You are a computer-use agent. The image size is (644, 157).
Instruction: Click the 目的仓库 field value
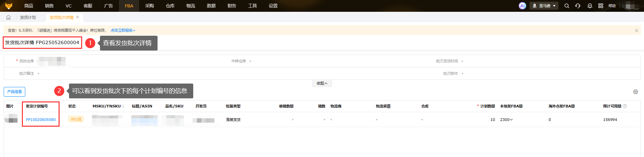pyautogui.click(x=52, y=61)
